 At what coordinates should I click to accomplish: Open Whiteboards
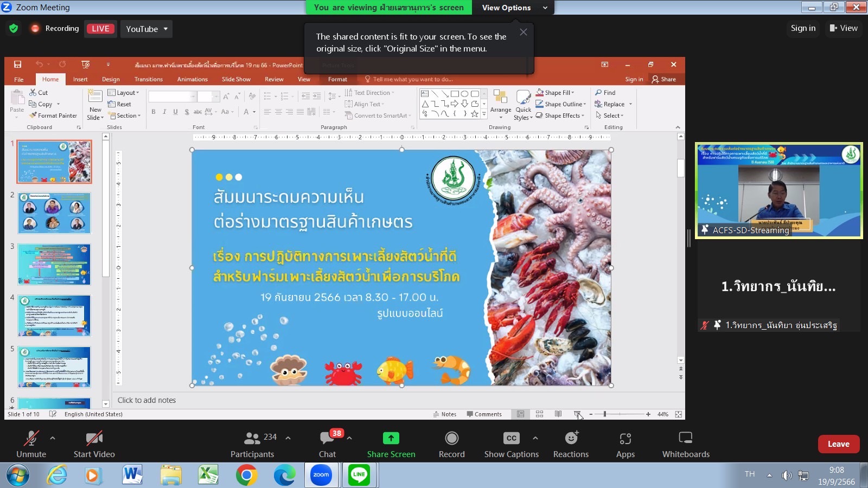686,444
